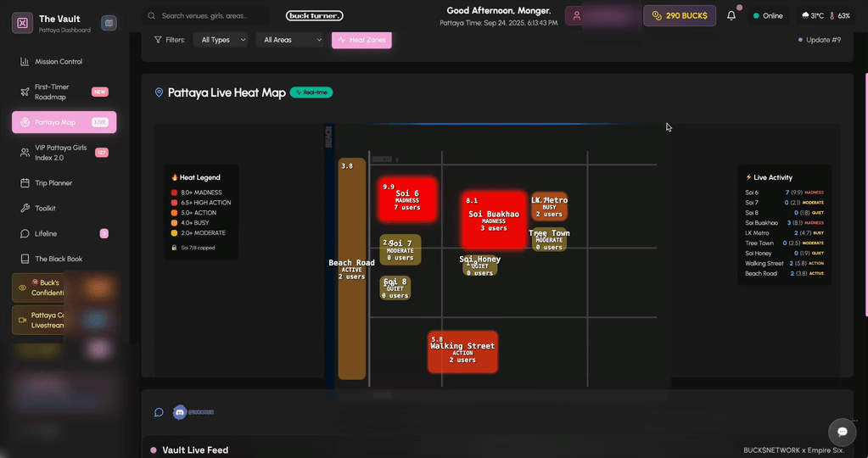Click the speech bubble icon near Discord
This screenshot has height=458, width=868.
tap(159, 412)
